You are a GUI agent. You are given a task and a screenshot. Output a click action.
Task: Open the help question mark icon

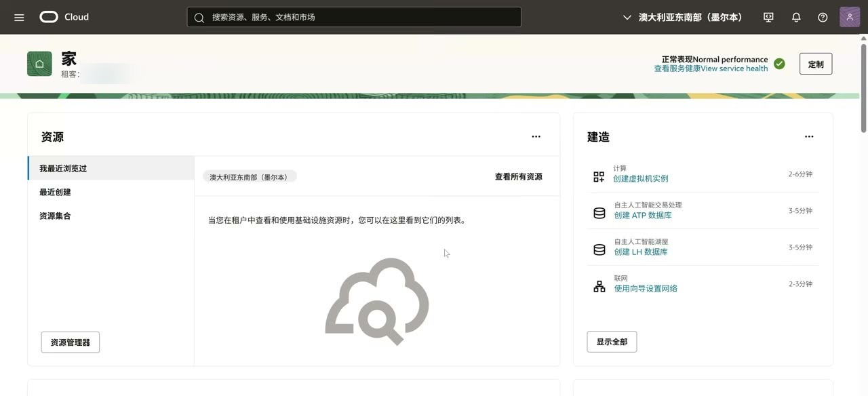click(823, 17)
